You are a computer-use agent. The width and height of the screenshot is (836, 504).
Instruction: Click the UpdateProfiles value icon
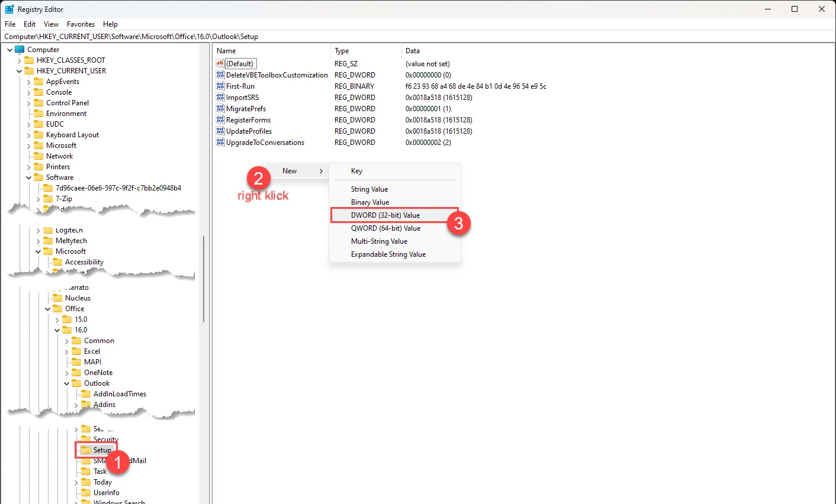(220, 131)
